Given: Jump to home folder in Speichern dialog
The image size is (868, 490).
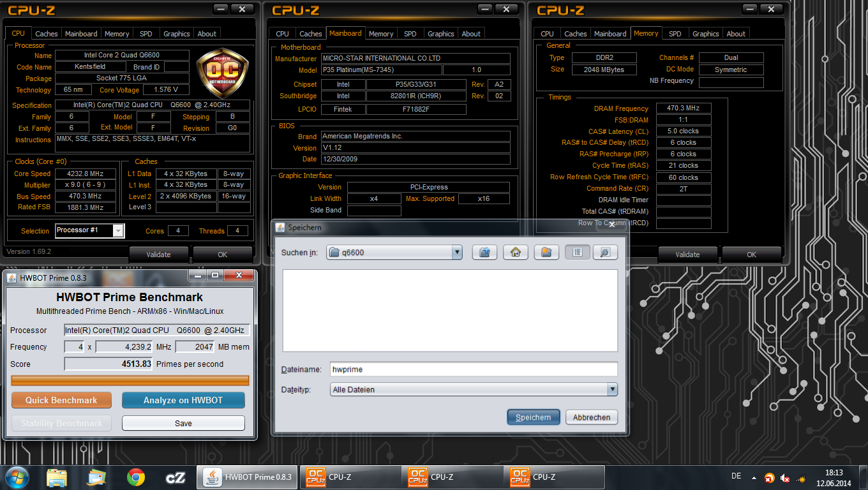Looking at the screenshot, I should pyautogui.click(x=515, y=252).
